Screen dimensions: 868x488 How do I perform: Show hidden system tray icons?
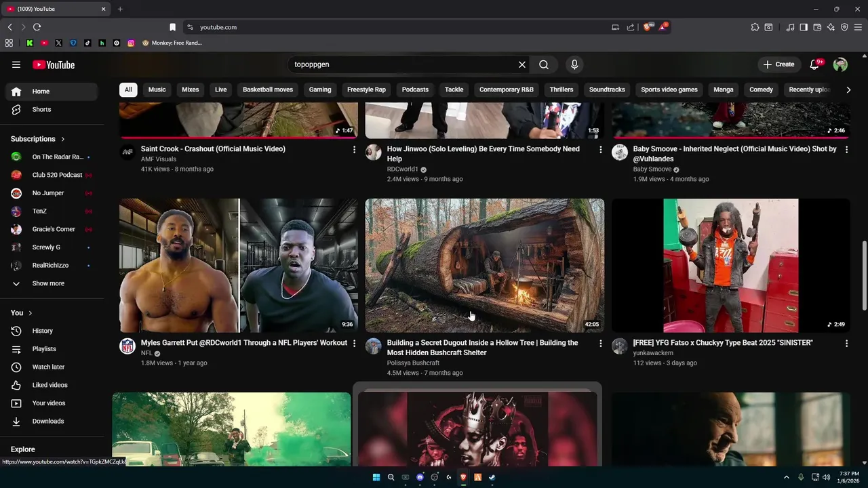[787, 477]
